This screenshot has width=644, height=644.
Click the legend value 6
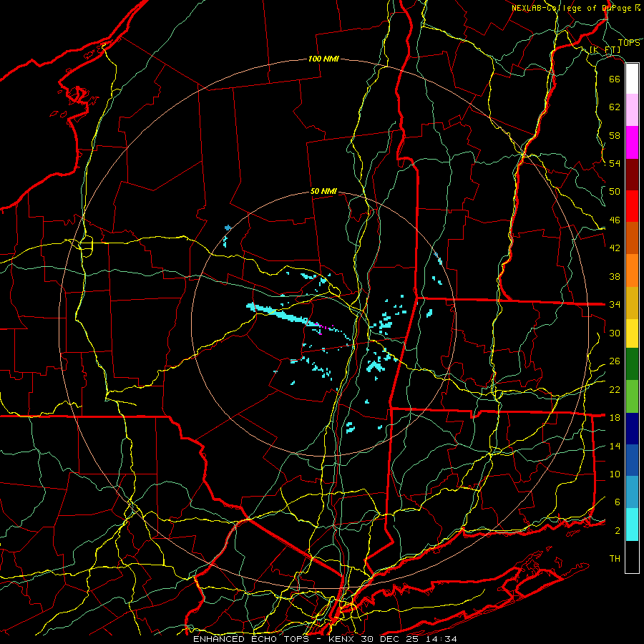point(617,502)
